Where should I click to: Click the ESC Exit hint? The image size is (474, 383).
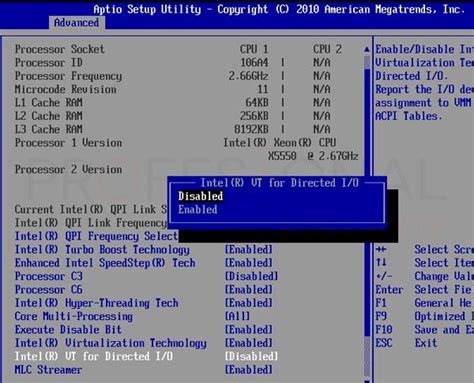[406, 343]
